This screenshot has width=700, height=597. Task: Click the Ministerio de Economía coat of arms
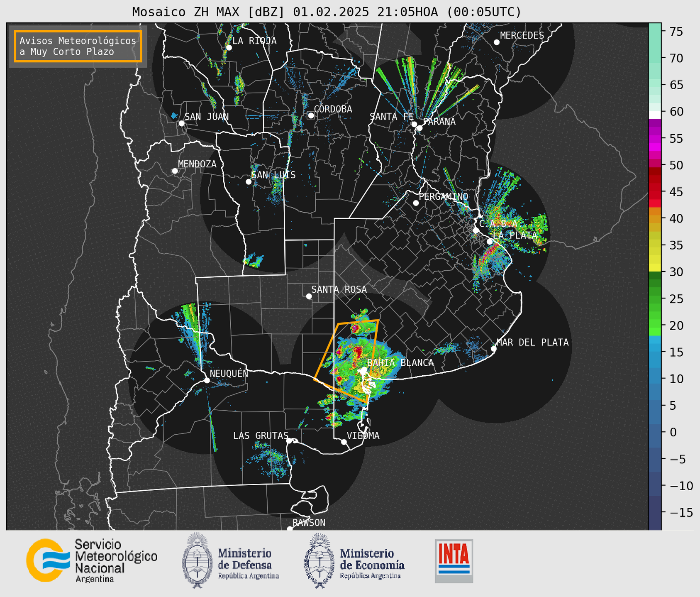click(x=320, y=560)
